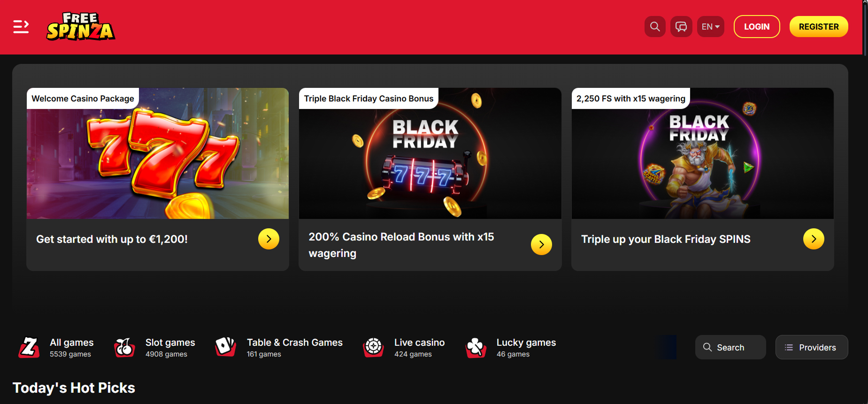Image resolution: width=868 pixels, height=404 pixels.
Task: Open search from the header magnifier icon
Action: pos(655,27)
